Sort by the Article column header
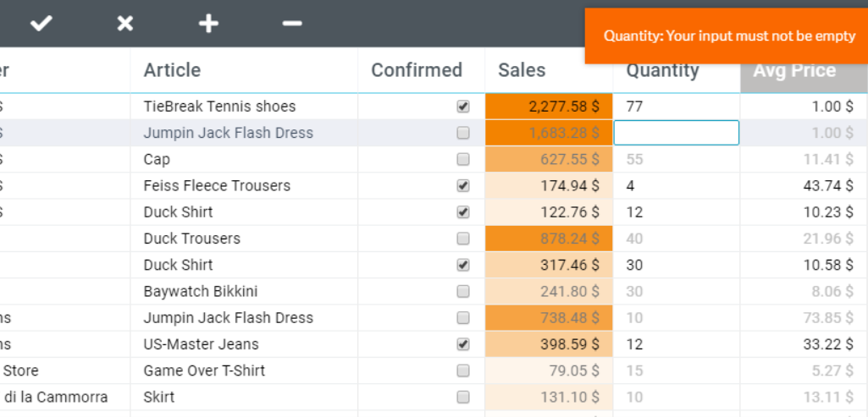The width and height of the screenshot is (868, 417). 172,70
